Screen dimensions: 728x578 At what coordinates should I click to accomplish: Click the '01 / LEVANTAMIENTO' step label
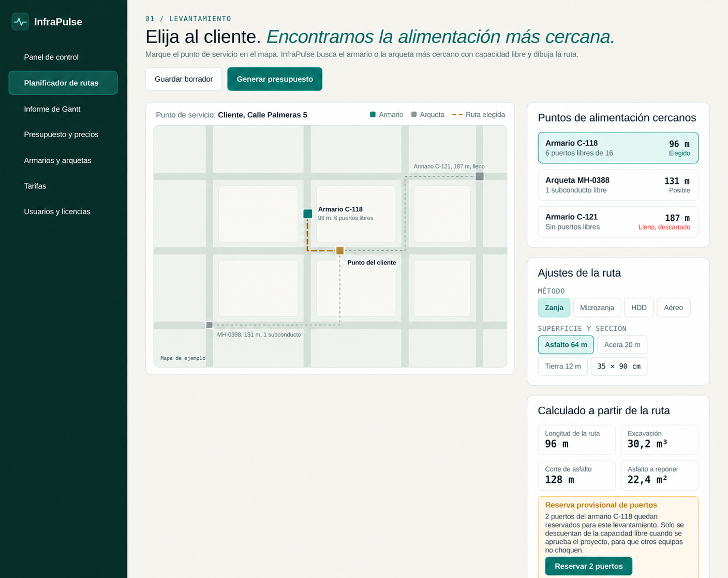coord(188,19)
